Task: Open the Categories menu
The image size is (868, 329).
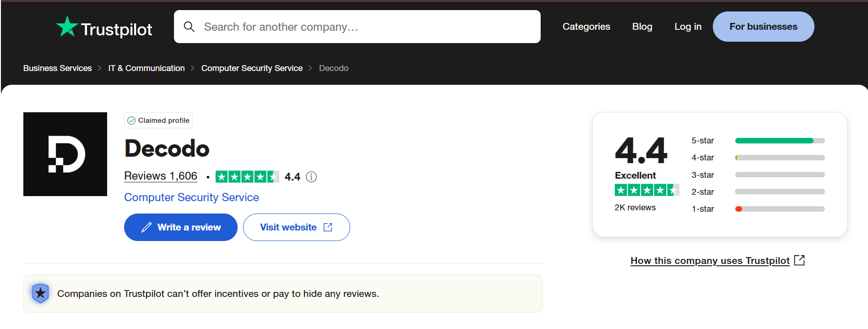Action: (x=586, y=27)
